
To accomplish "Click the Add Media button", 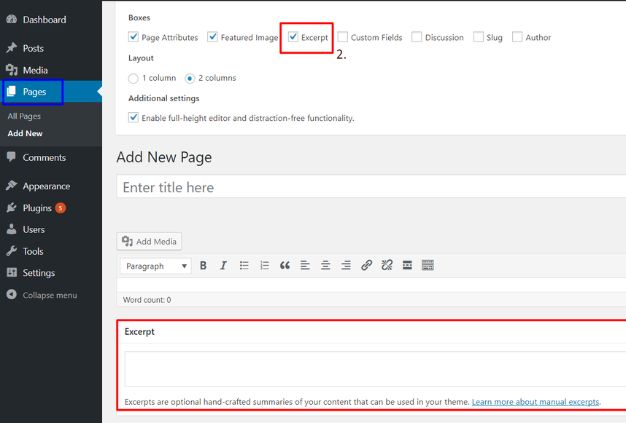I will 149,241.
